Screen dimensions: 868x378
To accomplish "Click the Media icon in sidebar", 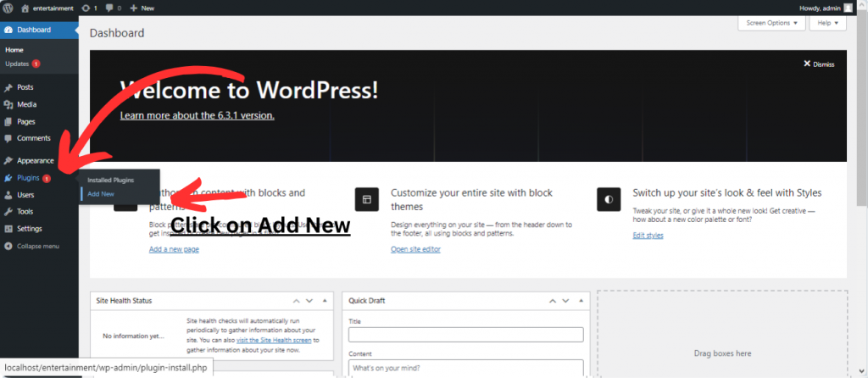I will (x=8, y=104).
